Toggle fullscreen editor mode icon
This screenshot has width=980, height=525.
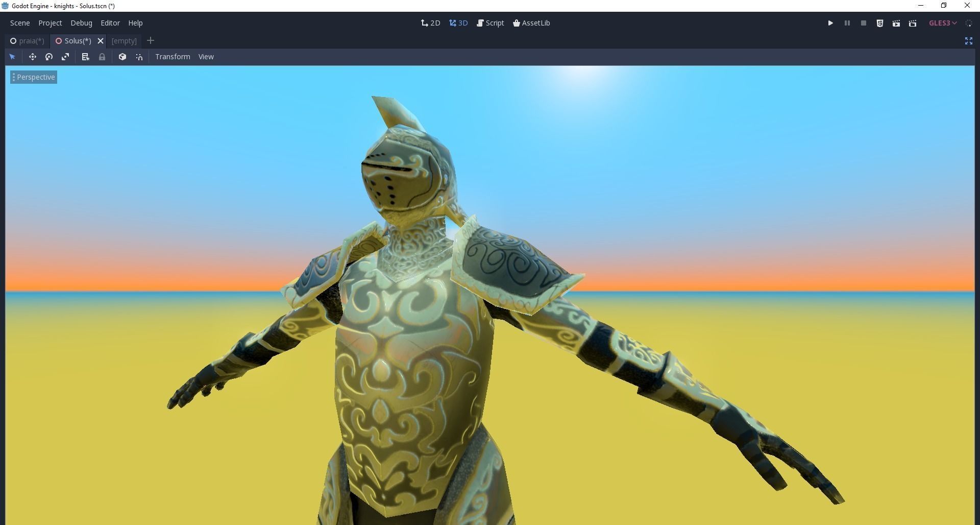(968, 41)
